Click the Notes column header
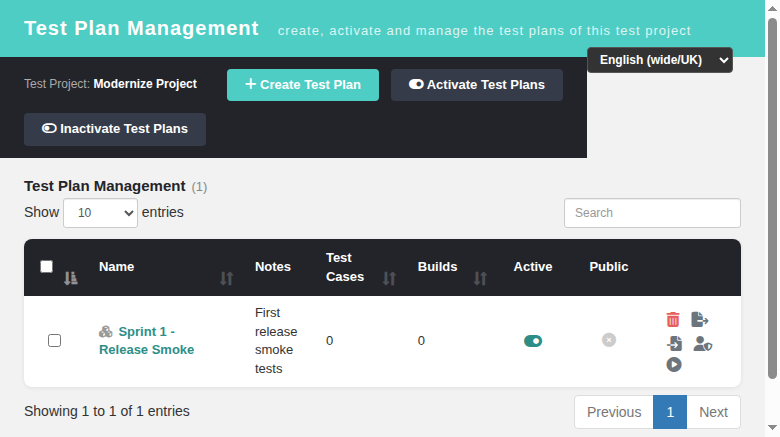The image size is (780, 437). tap(273, 267)
